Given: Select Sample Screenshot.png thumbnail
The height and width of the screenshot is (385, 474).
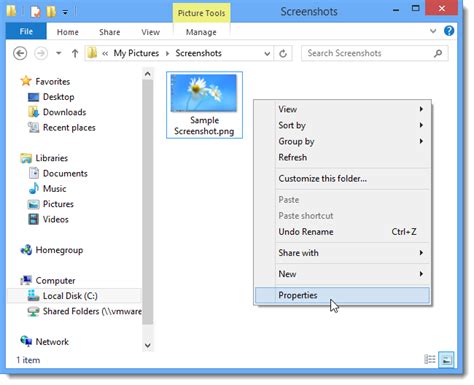Looking at the screenshot, I should coord(204,105).
